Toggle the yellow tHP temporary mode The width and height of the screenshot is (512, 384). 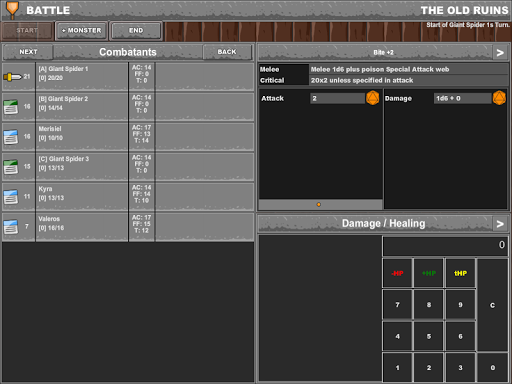pos(460,273)
